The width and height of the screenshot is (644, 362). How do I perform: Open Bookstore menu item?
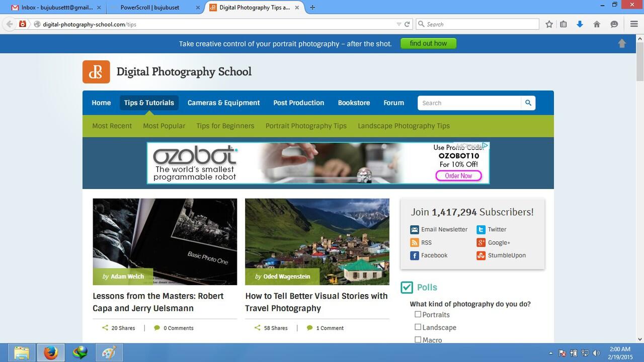pyautogui.click(x=354, y=103)
